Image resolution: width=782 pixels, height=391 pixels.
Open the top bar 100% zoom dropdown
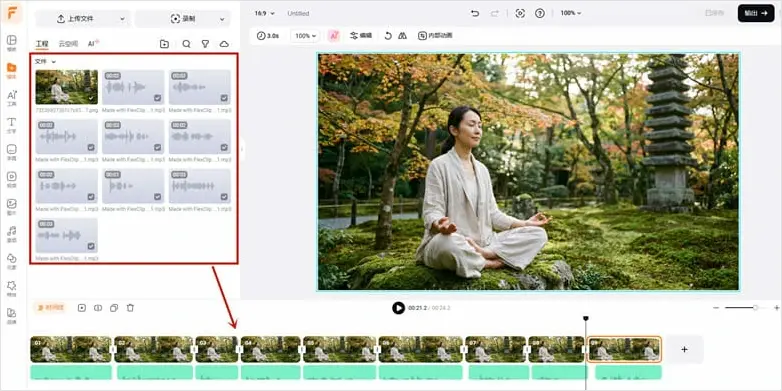571,13
